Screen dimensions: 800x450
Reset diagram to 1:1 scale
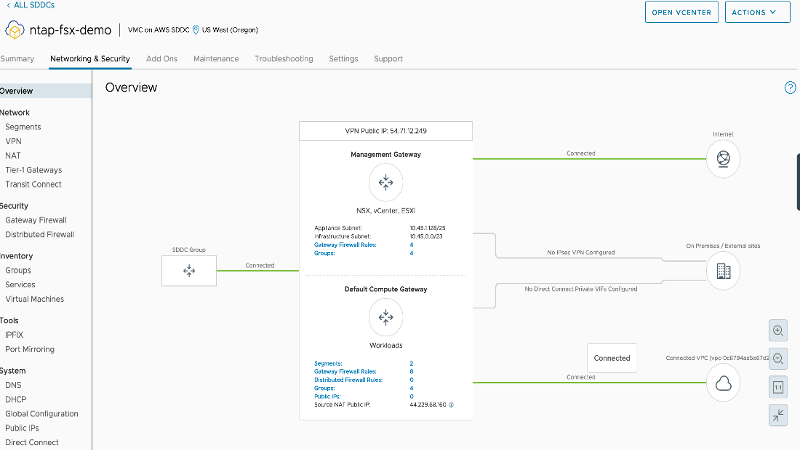click(x=779, y=386)
